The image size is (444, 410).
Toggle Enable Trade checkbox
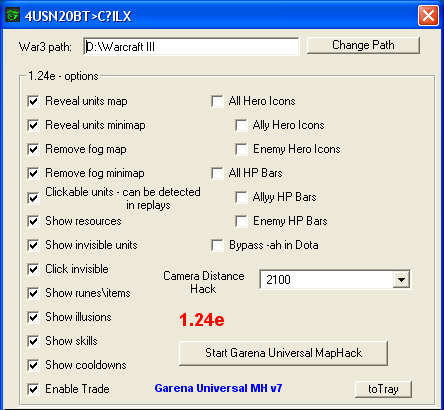[x=33, y=389]
